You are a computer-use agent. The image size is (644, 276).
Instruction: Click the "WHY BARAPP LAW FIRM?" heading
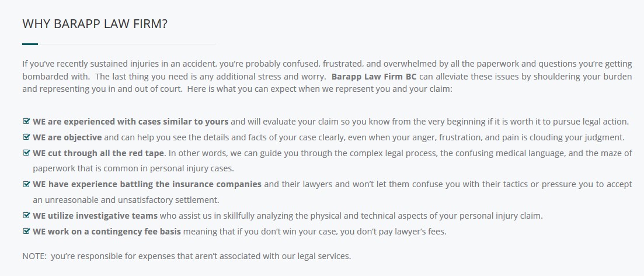coord(95,24)
